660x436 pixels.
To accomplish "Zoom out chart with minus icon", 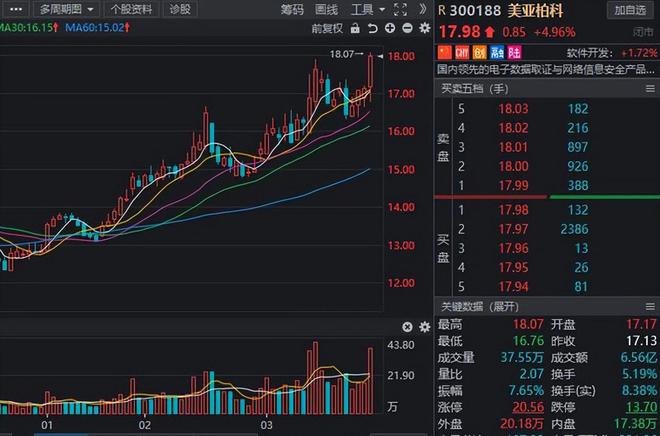I will [407, 28].
